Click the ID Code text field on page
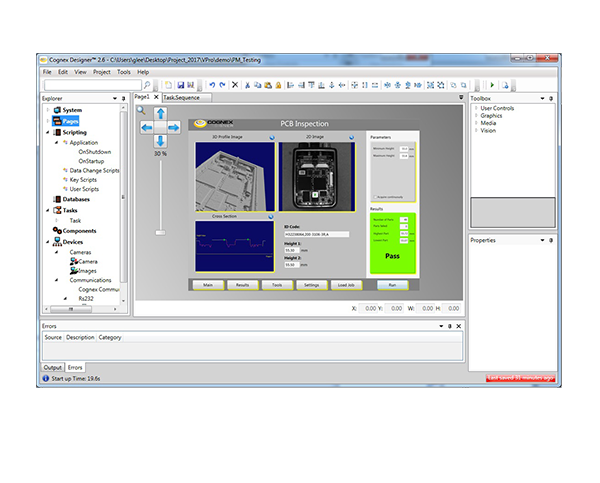 (x=316, y=234)
